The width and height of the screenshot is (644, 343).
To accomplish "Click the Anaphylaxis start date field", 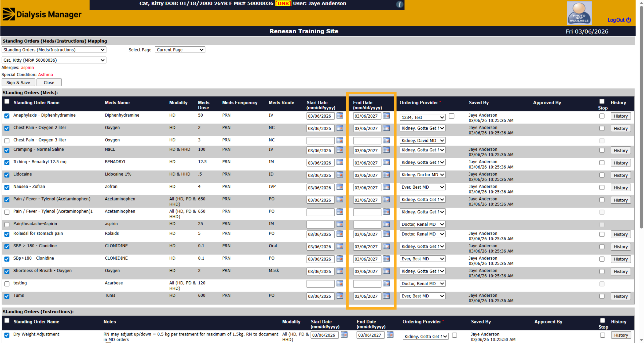I will [x=320, y=116].
